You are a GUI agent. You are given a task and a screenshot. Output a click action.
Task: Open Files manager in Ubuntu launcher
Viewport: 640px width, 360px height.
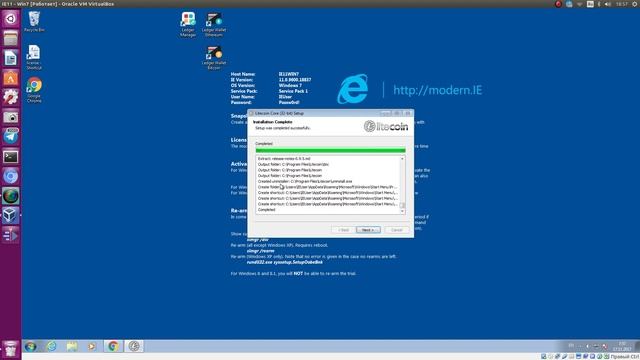coord(11,38)
